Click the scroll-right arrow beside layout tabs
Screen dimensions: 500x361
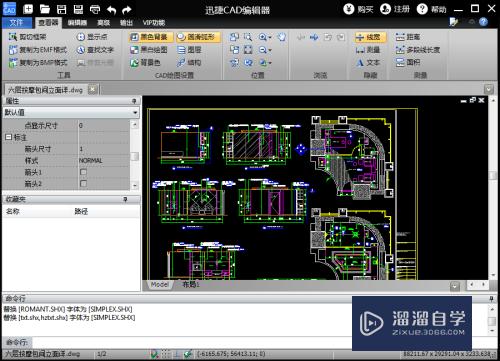click(x=484, y=285)
